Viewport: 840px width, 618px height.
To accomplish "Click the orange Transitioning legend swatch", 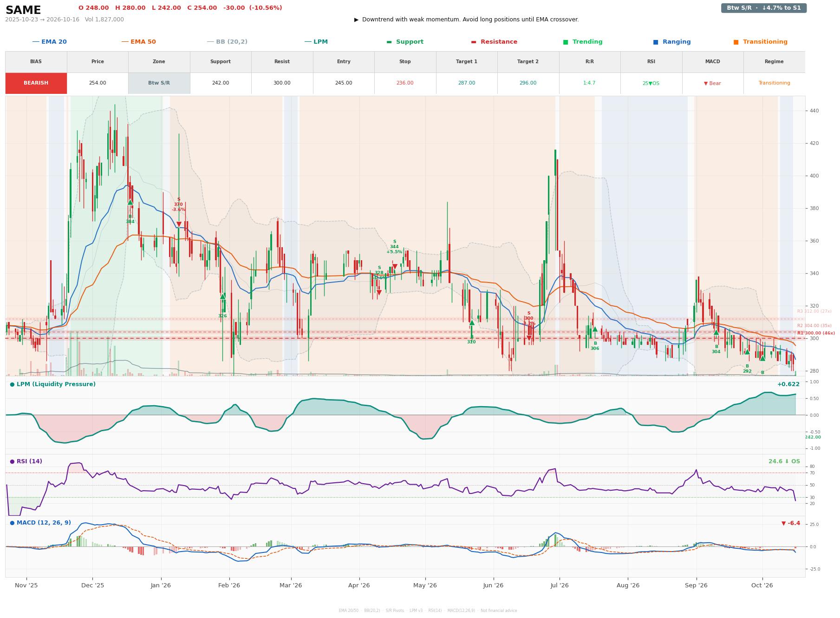I will pyautogui.click(x=736, y=42).
